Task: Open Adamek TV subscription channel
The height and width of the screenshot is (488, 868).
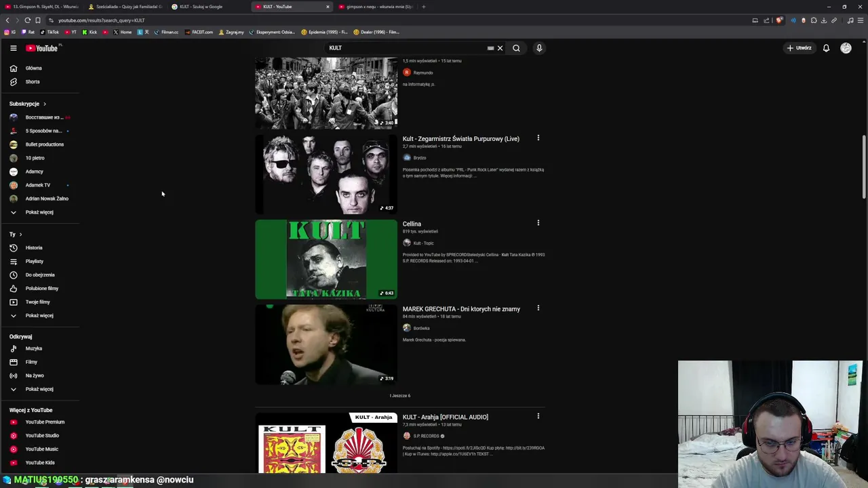Action: (x=39, y=185)
